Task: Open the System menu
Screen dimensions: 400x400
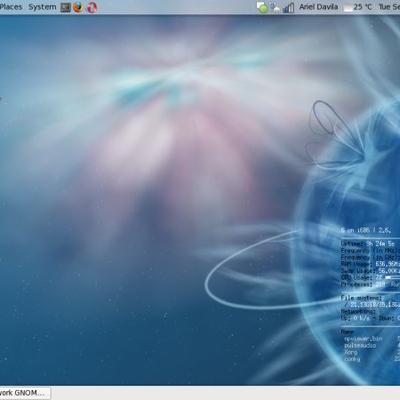Action: [42, 7]
